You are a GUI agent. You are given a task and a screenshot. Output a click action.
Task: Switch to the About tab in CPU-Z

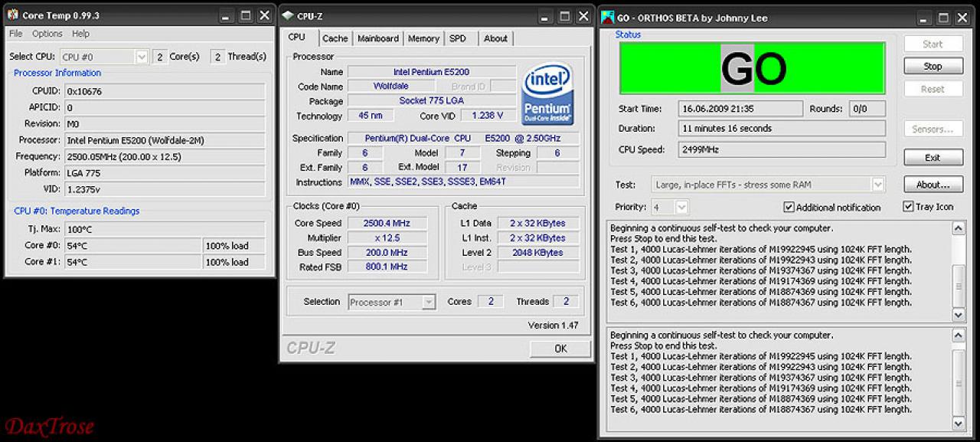pyautogui.click(x=495, y=38)
